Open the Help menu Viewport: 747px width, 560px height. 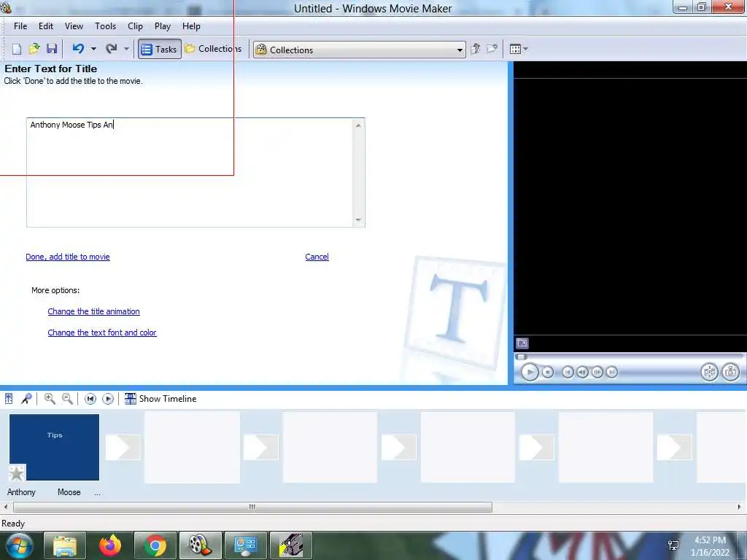[x=192, y=26]
